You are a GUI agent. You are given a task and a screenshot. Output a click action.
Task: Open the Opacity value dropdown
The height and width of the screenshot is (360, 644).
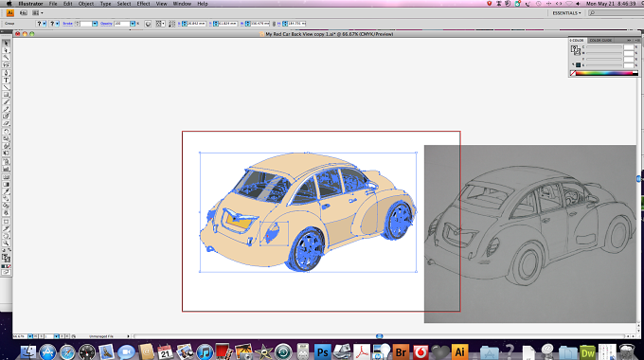133,24
